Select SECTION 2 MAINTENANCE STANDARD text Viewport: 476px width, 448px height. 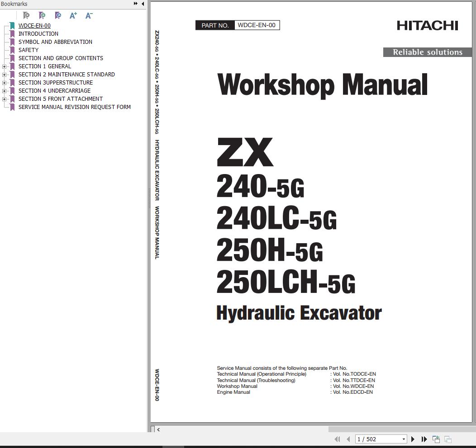(67, 75)
